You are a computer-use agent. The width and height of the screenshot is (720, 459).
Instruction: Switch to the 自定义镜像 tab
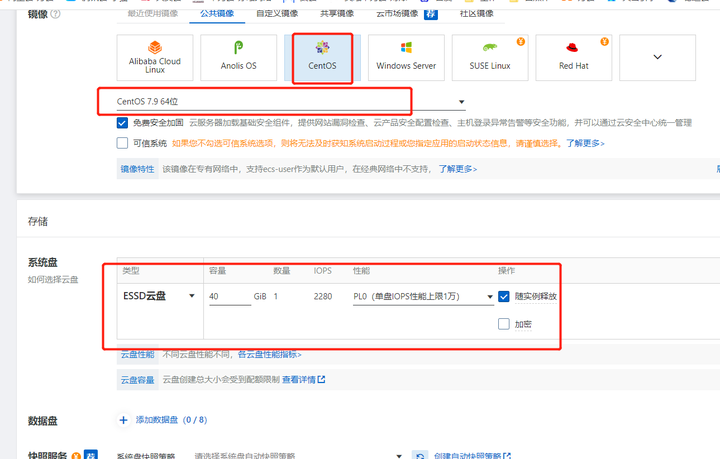(277, 14)
